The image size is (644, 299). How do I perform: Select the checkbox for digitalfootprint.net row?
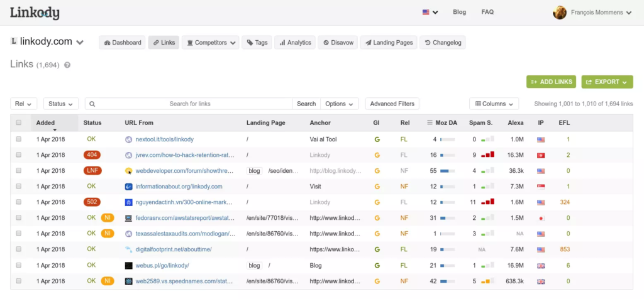coord(19,249)
